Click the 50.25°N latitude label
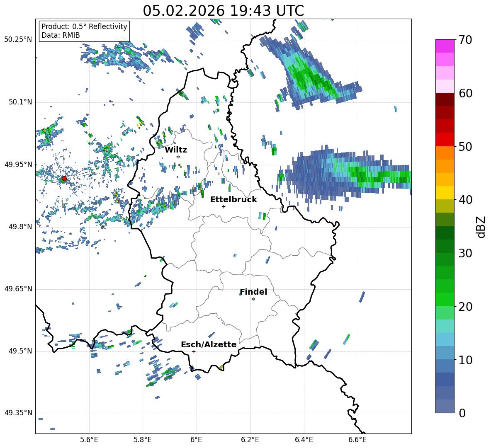 (18, 40)
